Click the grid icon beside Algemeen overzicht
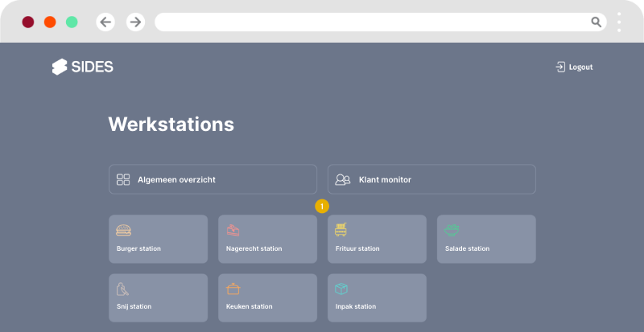This screenshot has height=332, width=644. click(123, 179)
